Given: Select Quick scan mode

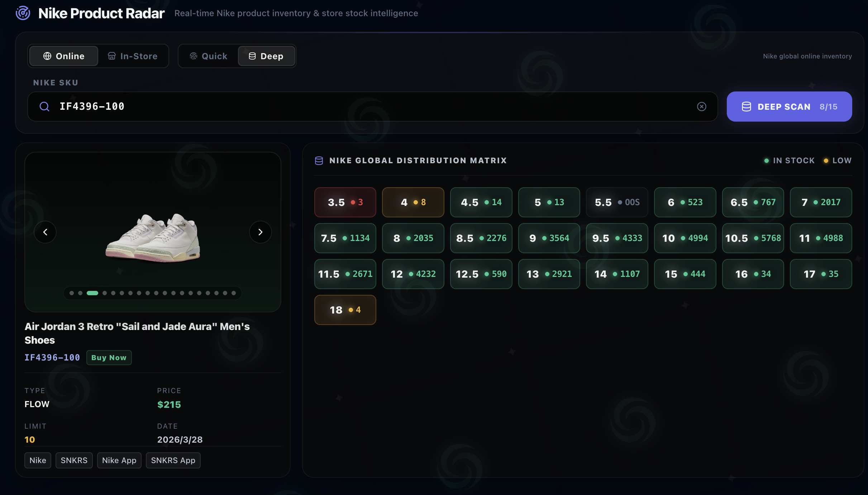Looking at the screenshot, I should 209,56.
